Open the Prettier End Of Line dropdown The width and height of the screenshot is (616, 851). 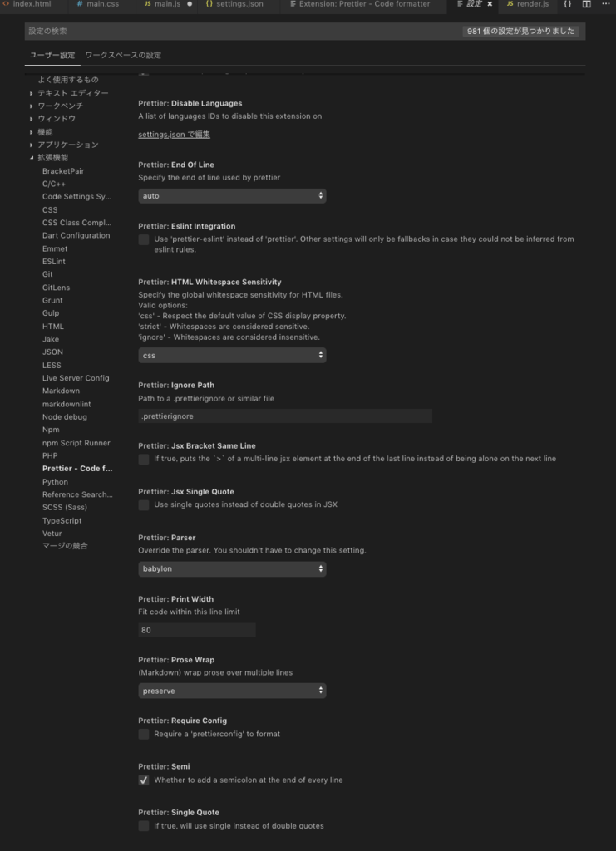(x=232, y=195)
